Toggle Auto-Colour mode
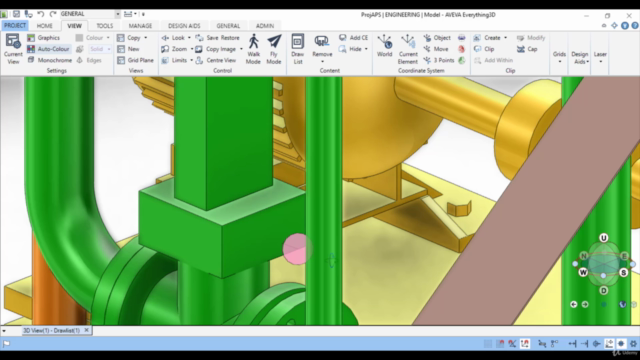640x360 pixels. pos(48,49)
